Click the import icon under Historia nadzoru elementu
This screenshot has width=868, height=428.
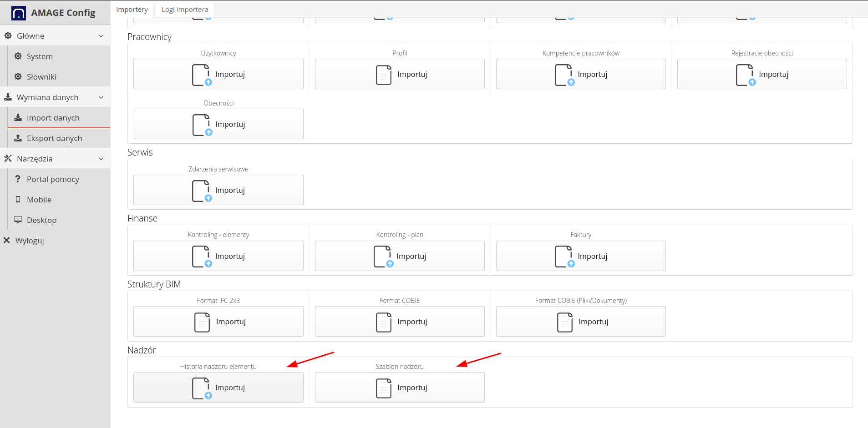[x=202, y=388]
